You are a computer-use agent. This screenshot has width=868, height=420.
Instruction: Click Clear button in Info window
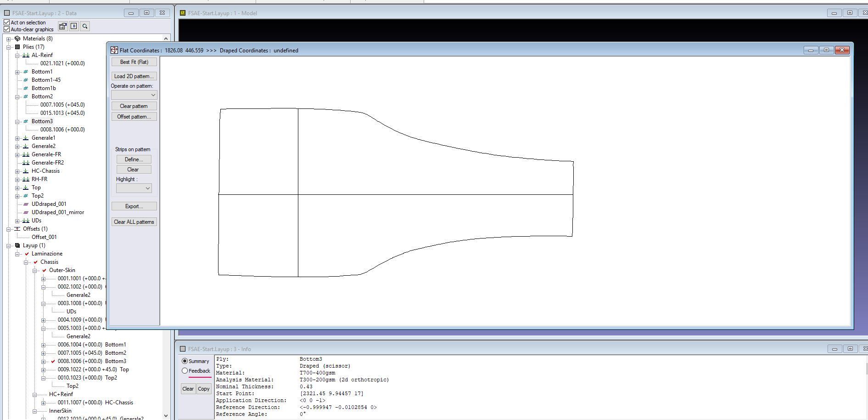click(x=188, y=389)
